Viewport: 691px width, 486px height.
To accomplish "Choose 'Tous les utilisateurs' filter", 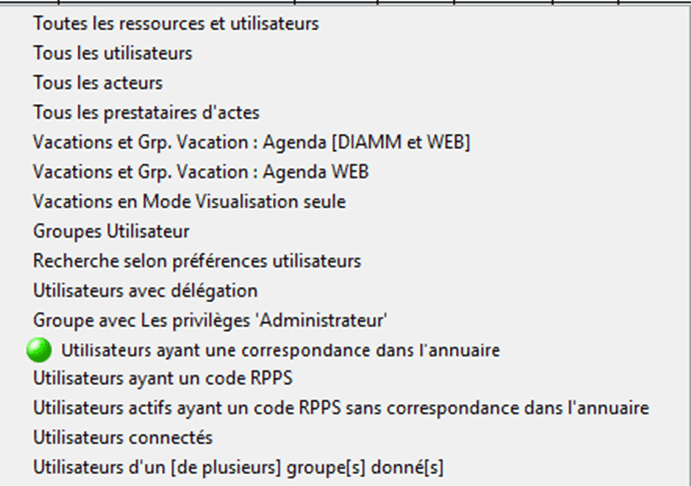I will (x=113, y=53).
